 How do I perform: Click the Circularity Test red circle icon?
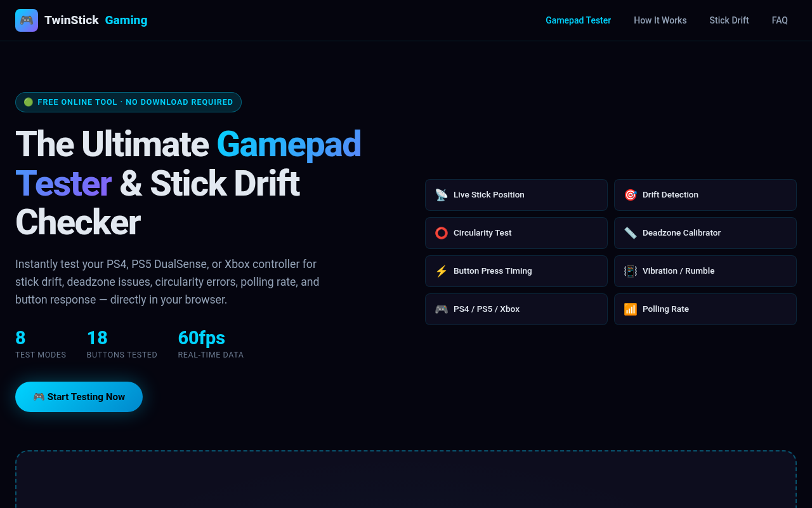tap(441, 233)
